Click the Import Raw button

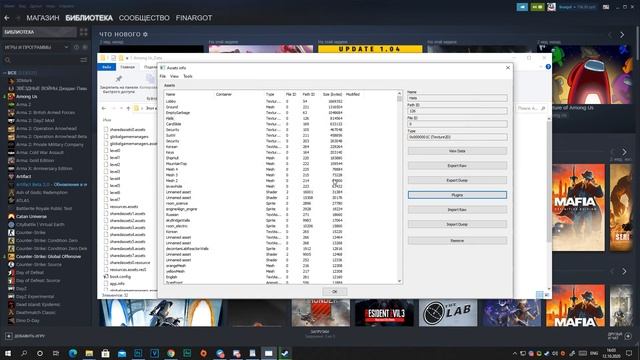point(457,210)
